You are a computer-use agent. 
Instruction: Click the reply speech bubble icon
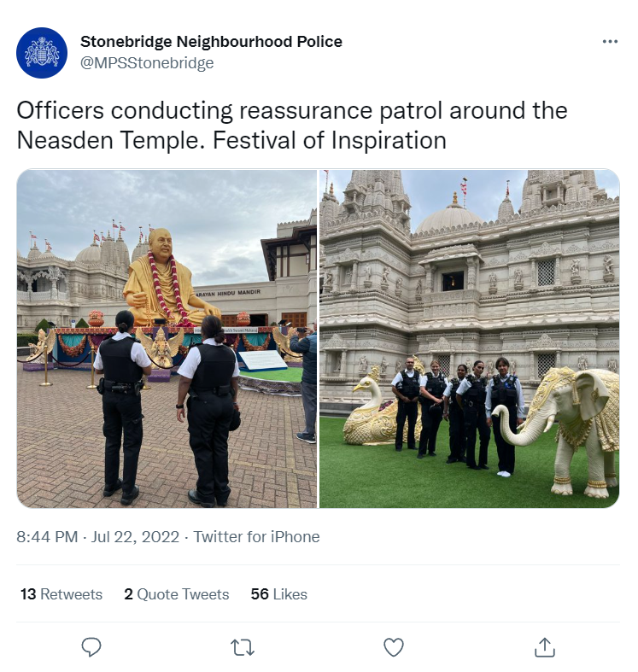point(91,647)
